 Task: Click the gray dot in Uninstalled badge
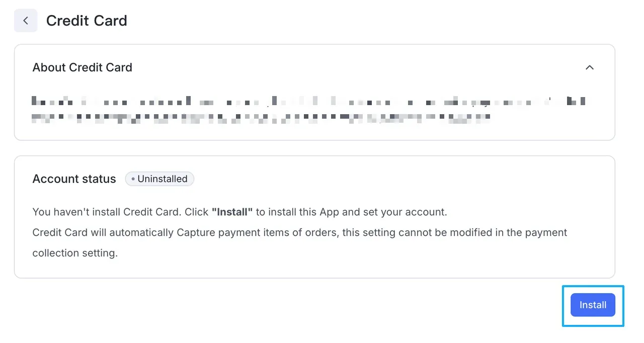pyautogui.click(x=133, y=179)
